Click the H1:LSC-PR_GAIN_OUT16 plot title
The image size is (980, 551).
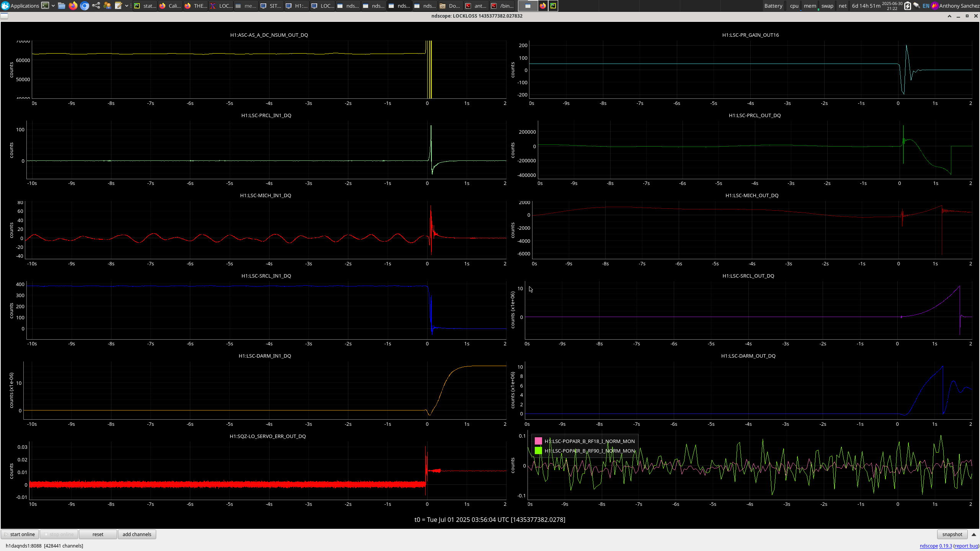[x=750, y=35]
